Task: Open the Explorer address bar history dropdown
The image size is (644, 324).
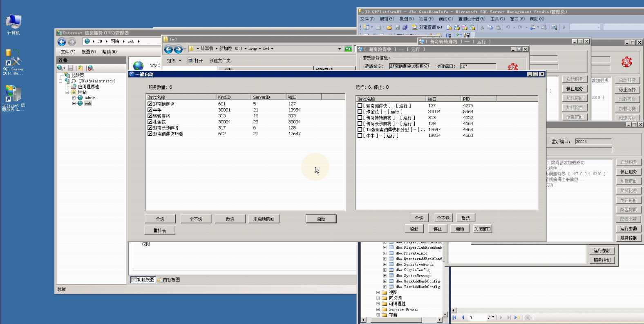Action: click(339, 49)
